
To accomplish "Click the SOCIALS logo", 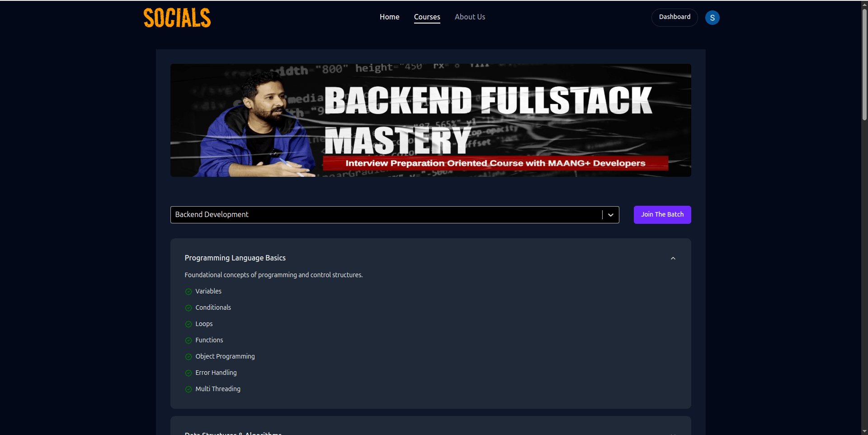I will [x=177, y=18].
